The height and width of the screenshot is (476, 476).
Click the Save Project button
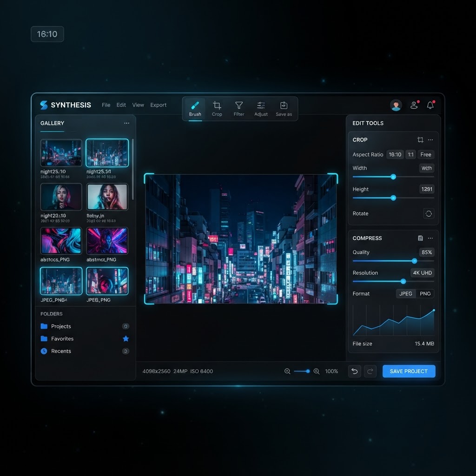point(409,371)
